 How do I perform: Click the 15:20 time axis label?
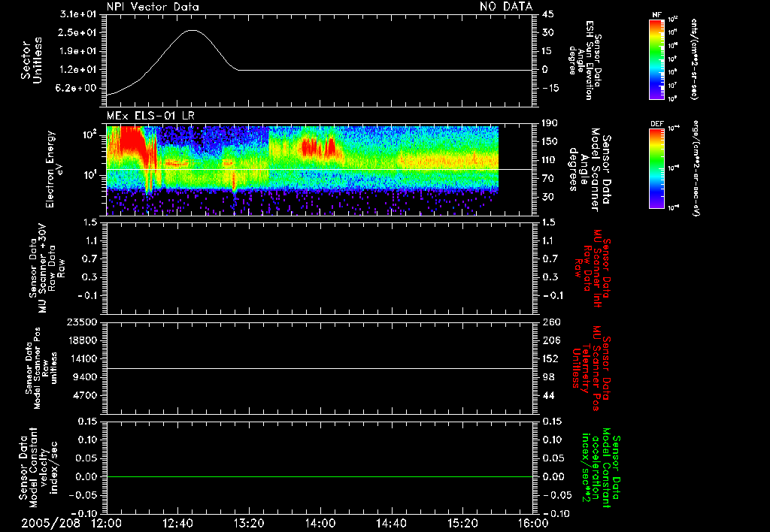tap(462, 523)
